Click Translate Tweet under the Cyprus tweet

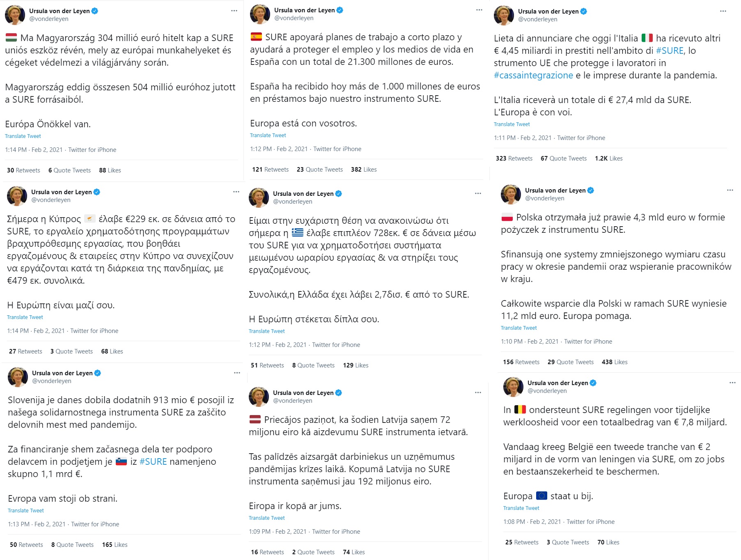(x=25, y=317)
